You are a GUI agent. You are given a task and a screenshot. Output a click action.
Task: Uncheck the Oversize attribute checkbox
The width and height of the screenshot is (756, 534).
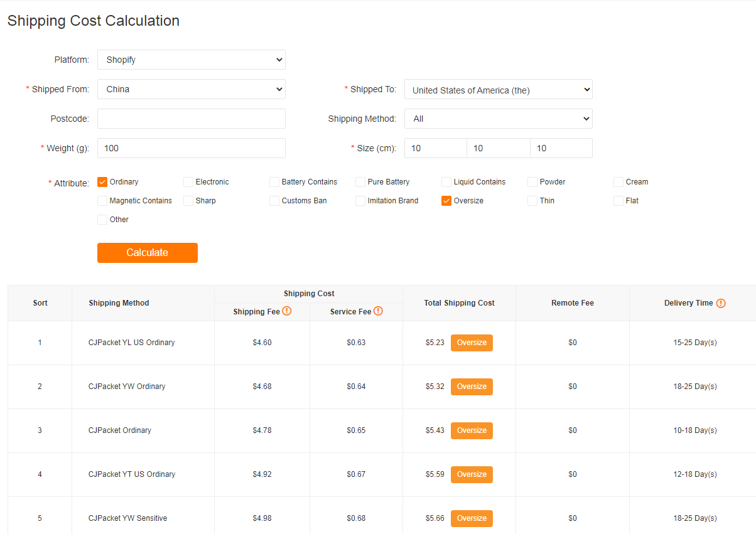(x=446, y=201)
